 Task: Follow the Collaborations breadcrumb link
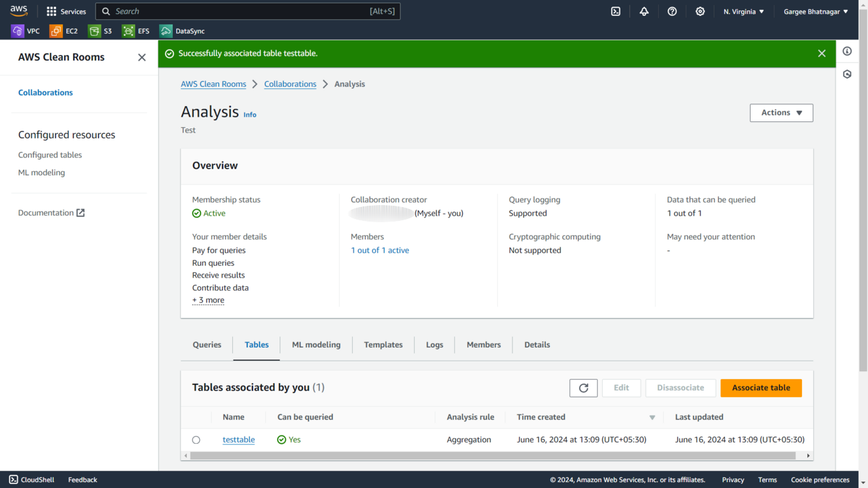pos(290,84)
